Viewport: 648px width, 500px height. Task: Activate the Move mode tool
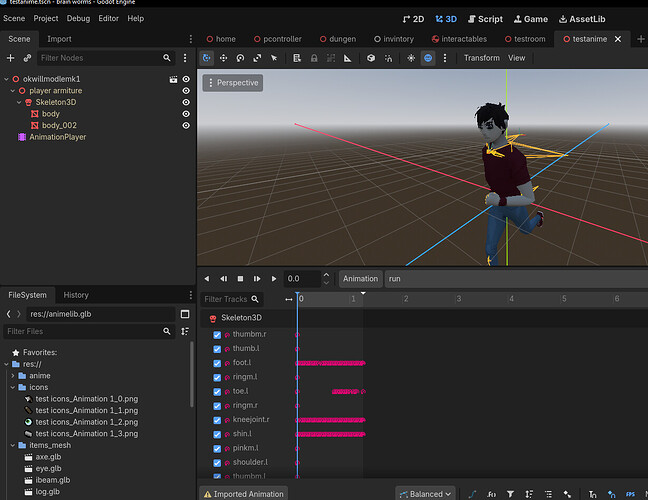(223, 58)
